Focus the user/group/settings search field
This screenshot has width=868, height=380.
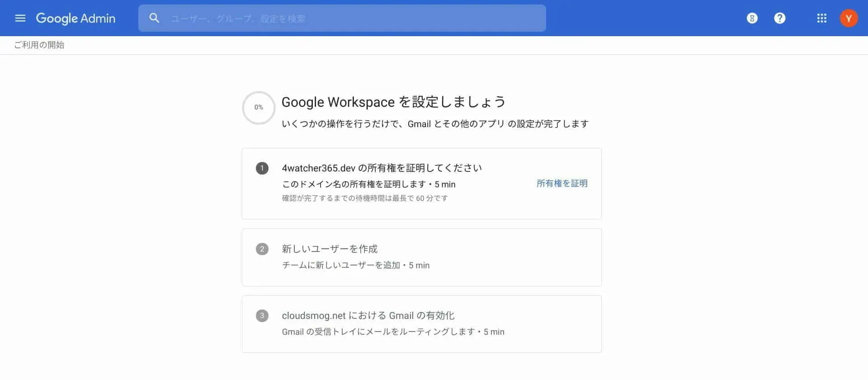coord(342,18)
